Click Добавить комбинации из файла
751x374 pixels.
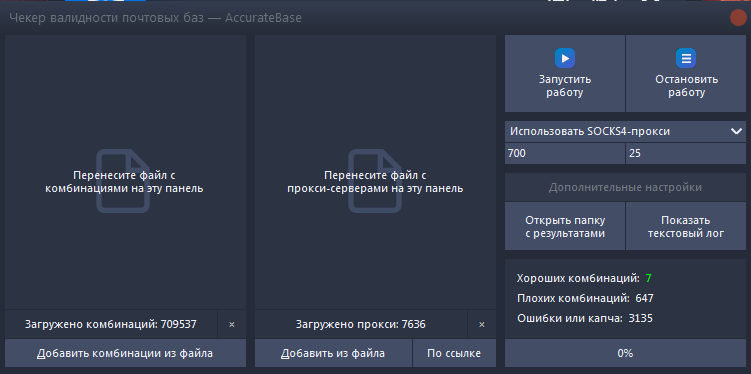125,353
